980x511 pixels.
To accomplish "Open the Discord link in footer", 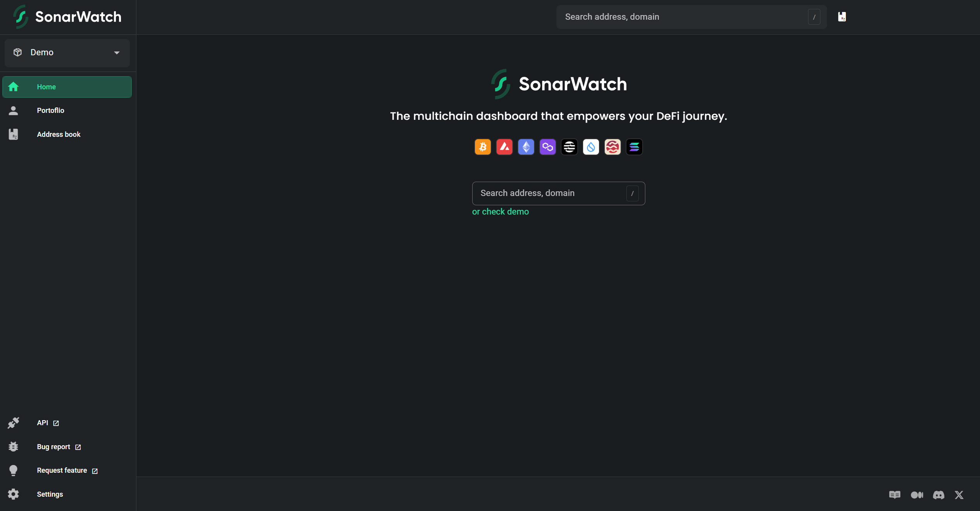I will click(939, 495).
